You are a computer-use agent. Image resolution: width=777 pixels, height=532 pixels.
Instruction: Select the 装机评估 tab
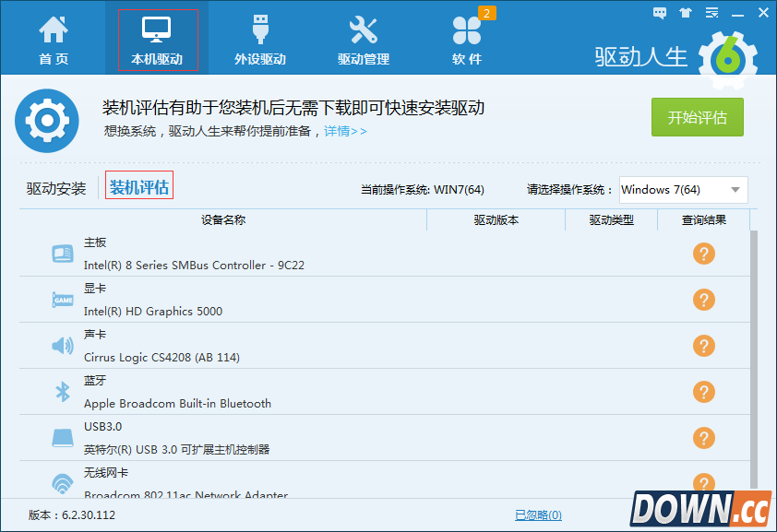pyautogui.click(x=139, y=187)
